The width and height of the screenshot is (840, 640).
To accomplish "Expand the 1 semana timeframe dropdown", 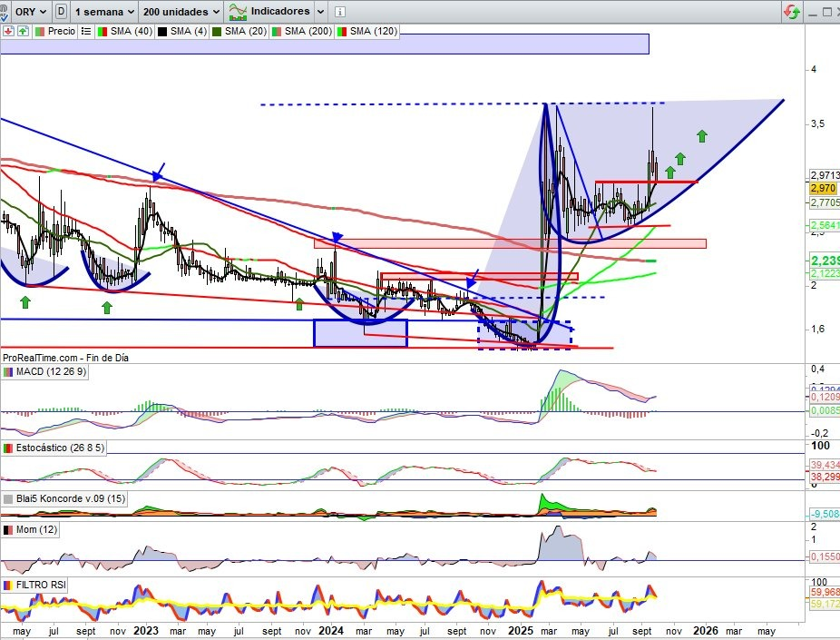I will 105,12.
